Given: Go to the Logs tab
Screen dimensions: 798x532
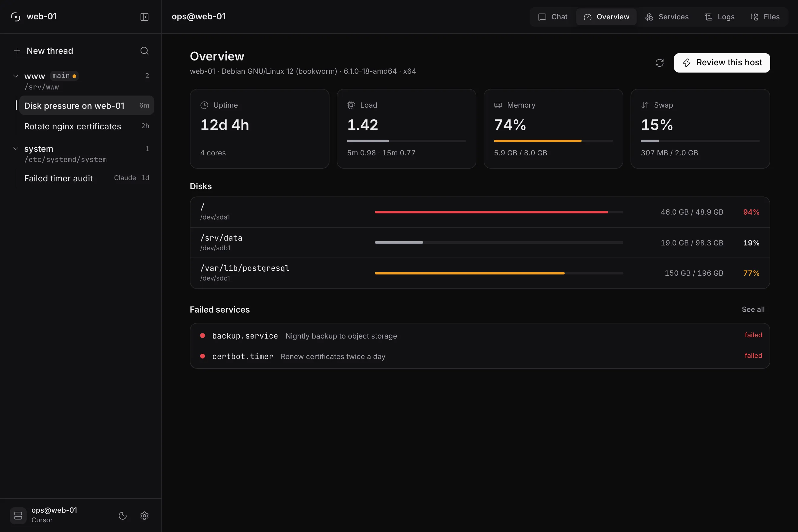Looking at the screenshot, I should 720,17.
